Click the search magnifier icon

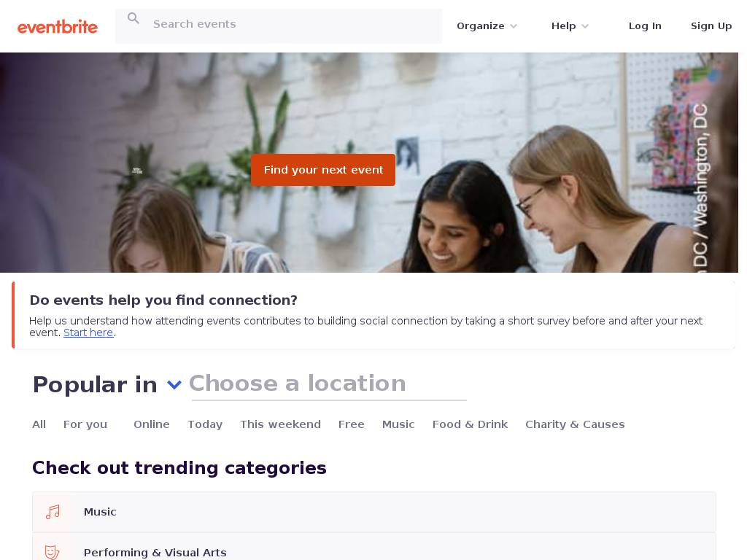coord(133,18)
